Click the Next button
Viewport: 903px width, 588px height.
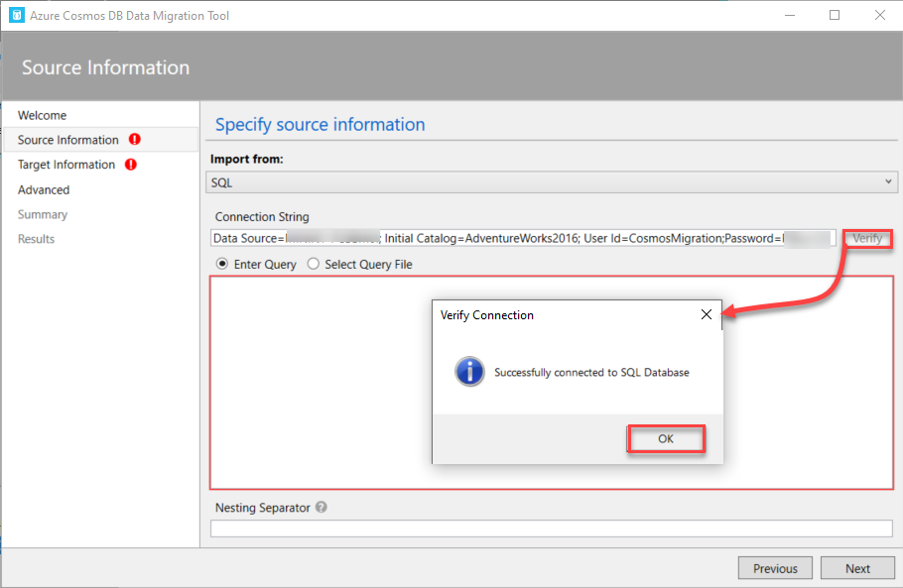pyautogui.click(x=857, y=568)
